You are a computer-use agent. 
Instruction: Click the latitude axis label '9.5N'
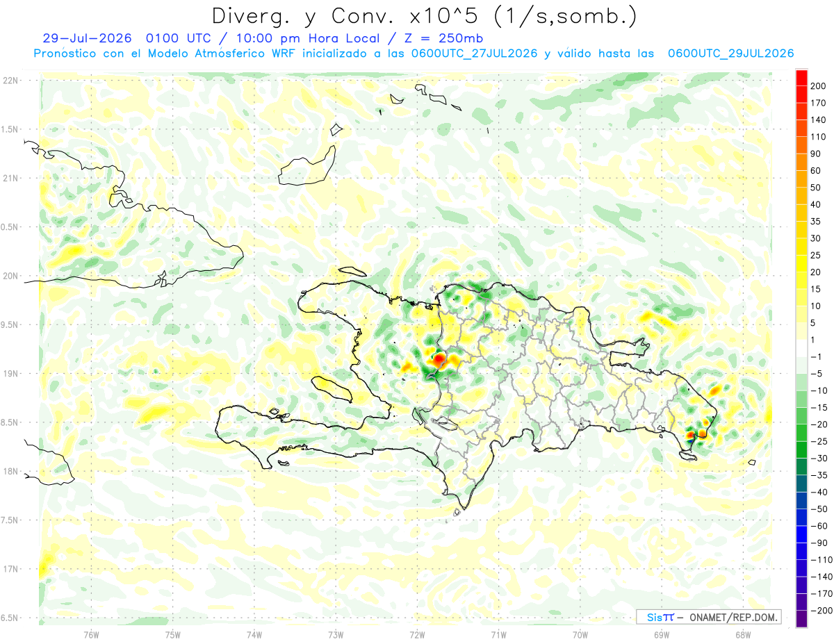tap(9, 324)
